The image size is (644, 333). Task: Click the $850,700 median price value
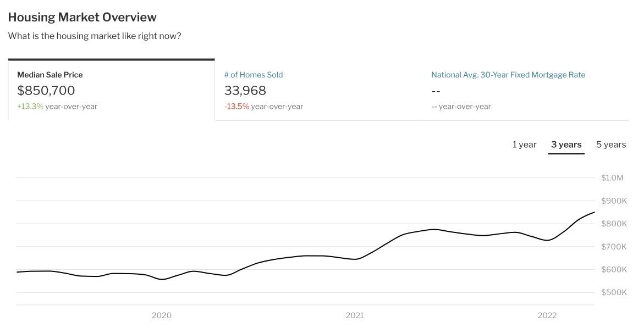point(46,91)
